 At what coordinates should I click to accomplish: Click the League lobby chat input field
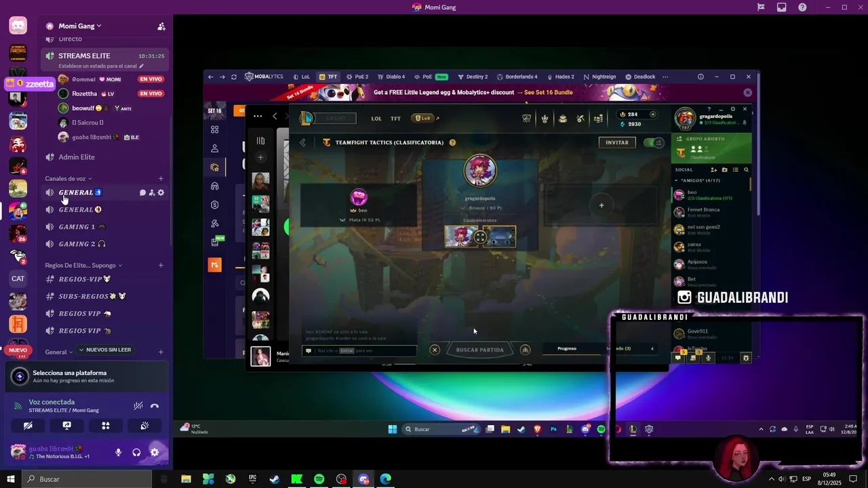pyautogui.click(x=359, y=350)
